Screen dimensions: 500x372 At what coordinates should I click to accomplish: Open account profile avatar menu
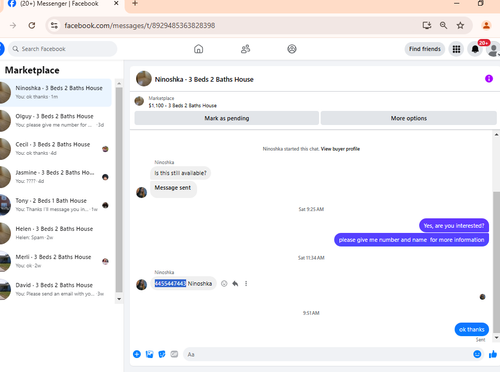coord(493,50)
